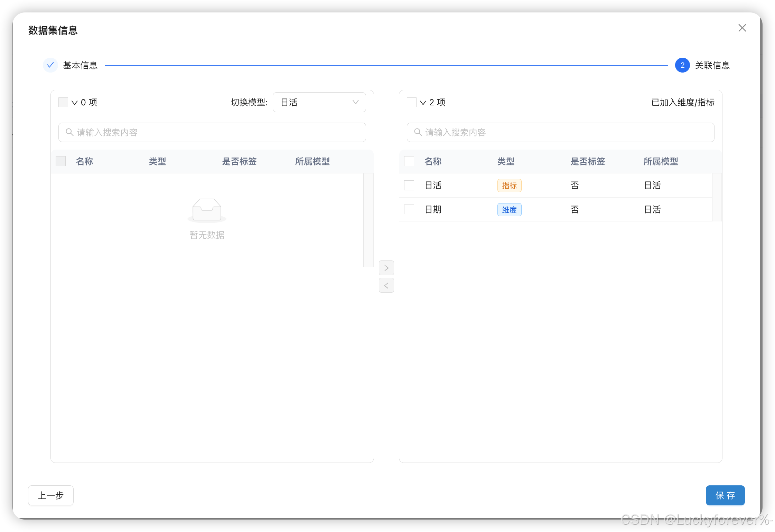Screen dimensions: 775x532
Task: Check the 日期 row checkbox
Action: tap(409, 209)
